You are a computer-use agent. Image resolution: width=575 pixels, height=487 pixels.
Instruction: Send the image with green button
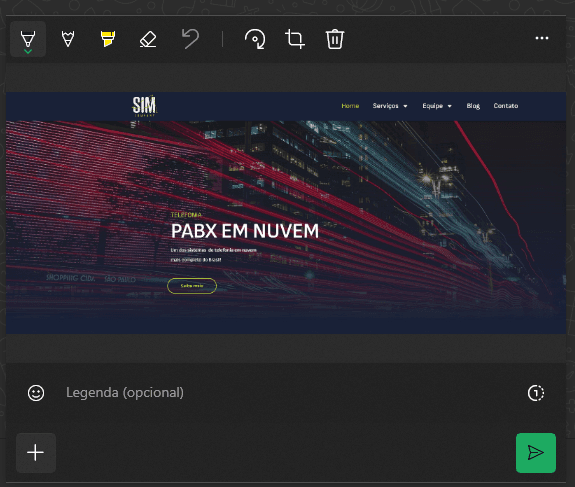point(536,453)
